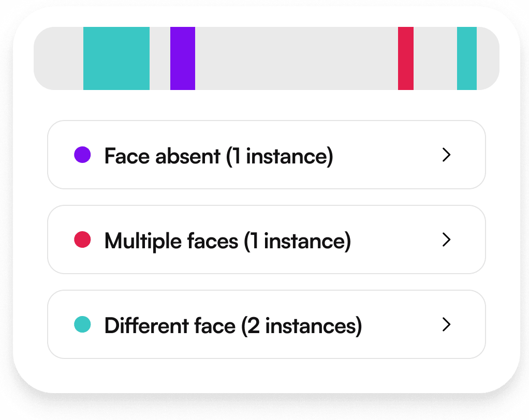Viewport: 529px width, 420px height.
Task: Select the purple segment in the timeline bar
Action: [x=182, y=58]
